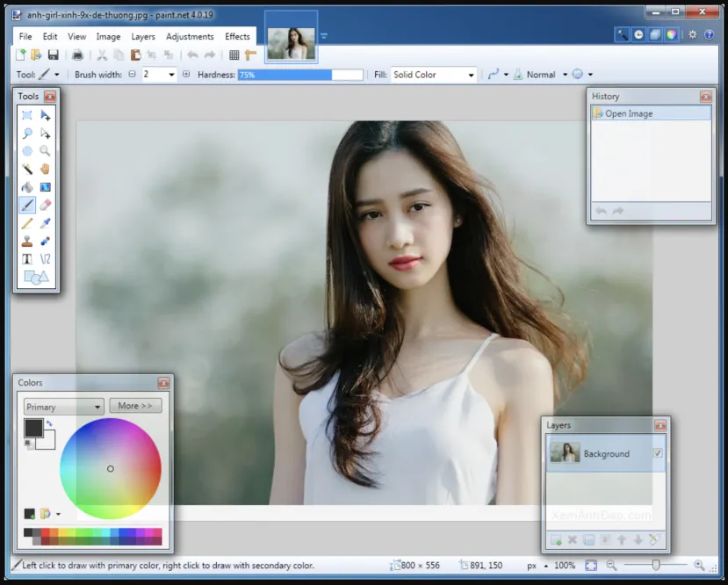Uncheck the Background layer visibility checkbox

[x=658, y=453]
